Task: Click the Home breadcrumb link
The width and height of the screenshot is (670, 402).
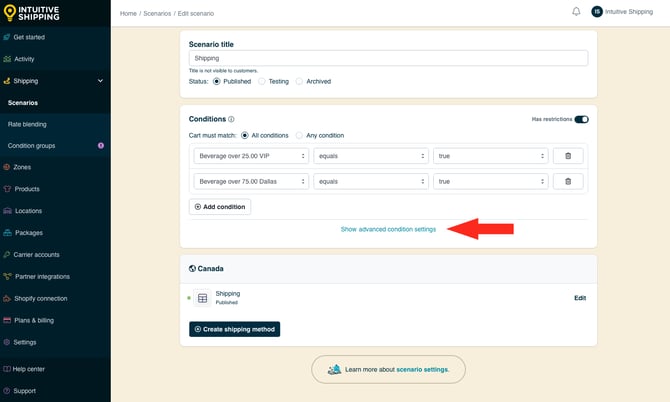Action: tap(128, 14)
